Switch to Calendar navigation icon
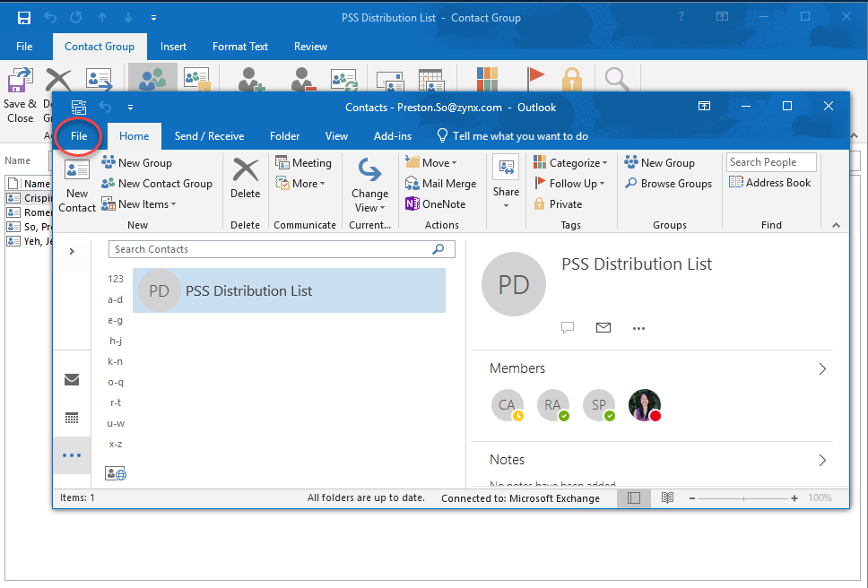The image size is (868, 588). 72,418
